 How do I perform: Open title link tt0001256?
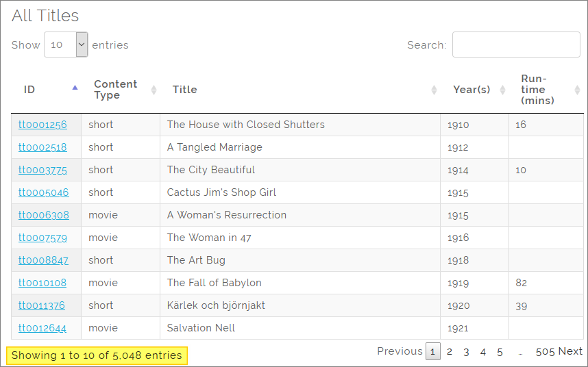pos(42,125)
